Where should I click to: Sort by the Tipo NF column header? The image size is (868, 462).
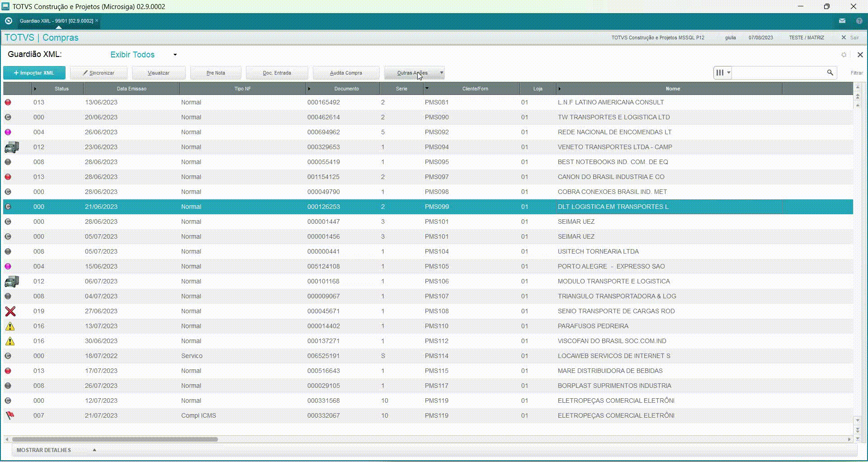pos(242,89)
